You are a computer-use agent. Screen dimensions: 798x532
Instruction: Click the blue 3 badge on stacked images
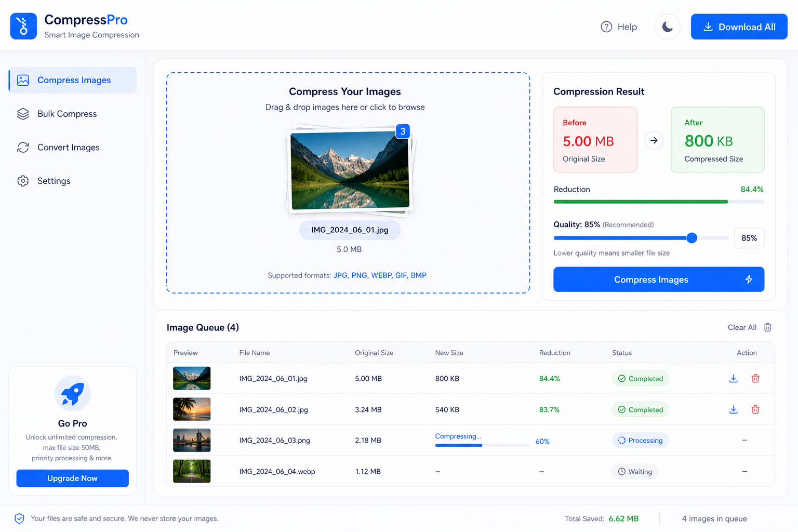click(403, 131)
